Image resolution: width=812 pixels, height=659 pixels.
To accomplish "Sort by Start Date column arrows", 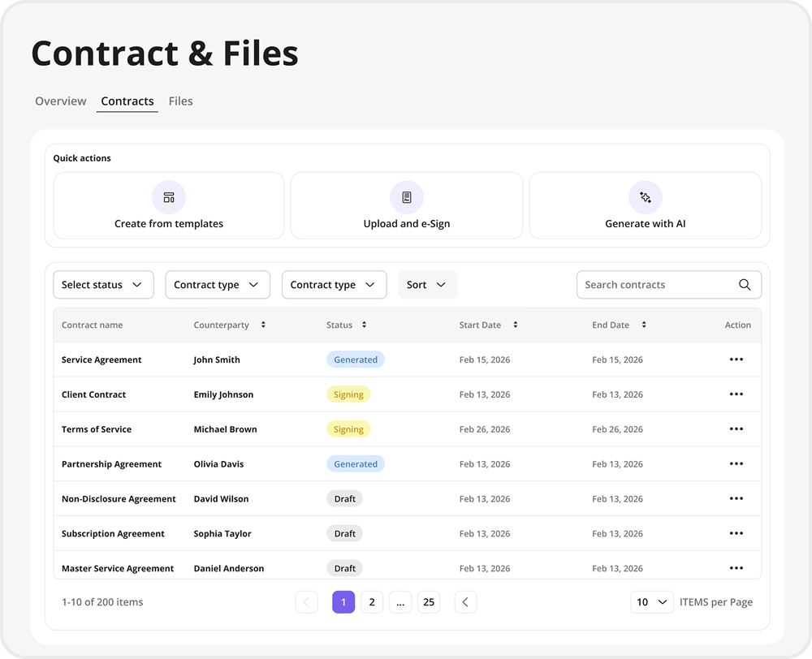I will 516,325.
